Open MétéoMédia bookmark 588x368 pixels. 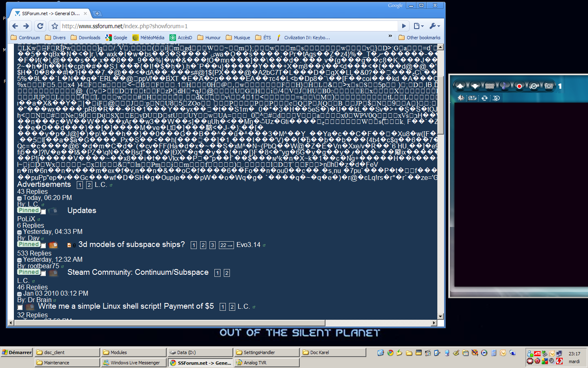pyautogui.click(x=148, y=38)
